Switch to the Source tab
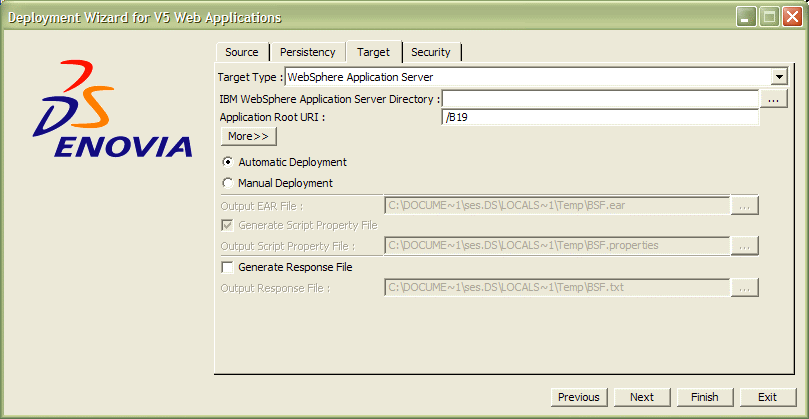Screen dimensions: 809x419 [x=241, y=52]
